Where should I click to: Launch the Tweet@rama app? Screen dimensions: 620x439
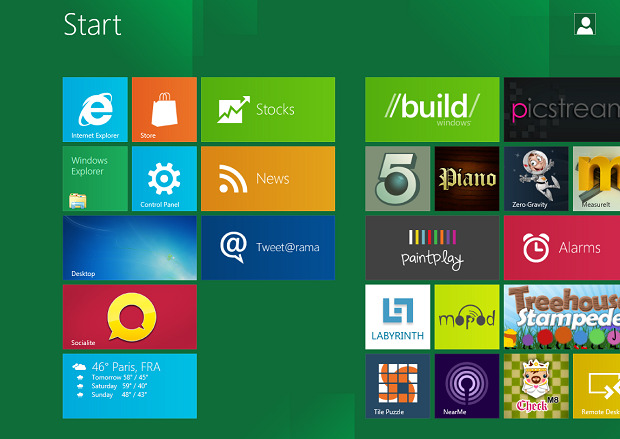pos(267,247)
